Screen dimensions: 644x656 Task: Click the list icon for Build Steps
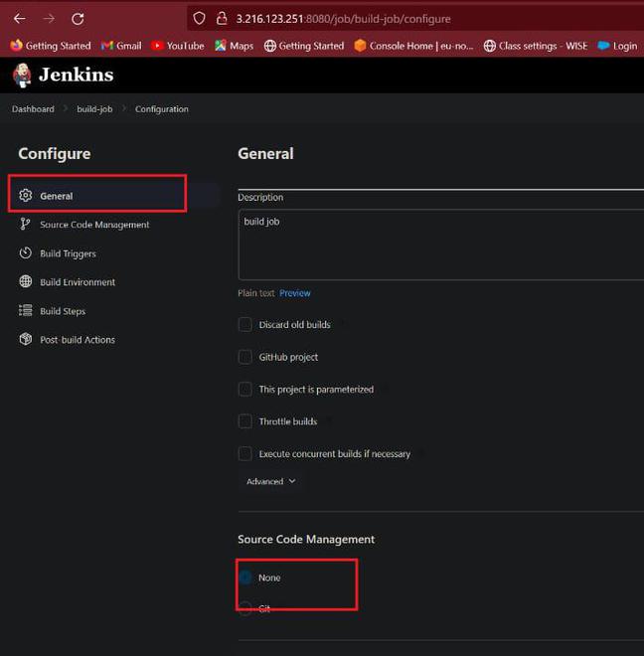[26, 310]
